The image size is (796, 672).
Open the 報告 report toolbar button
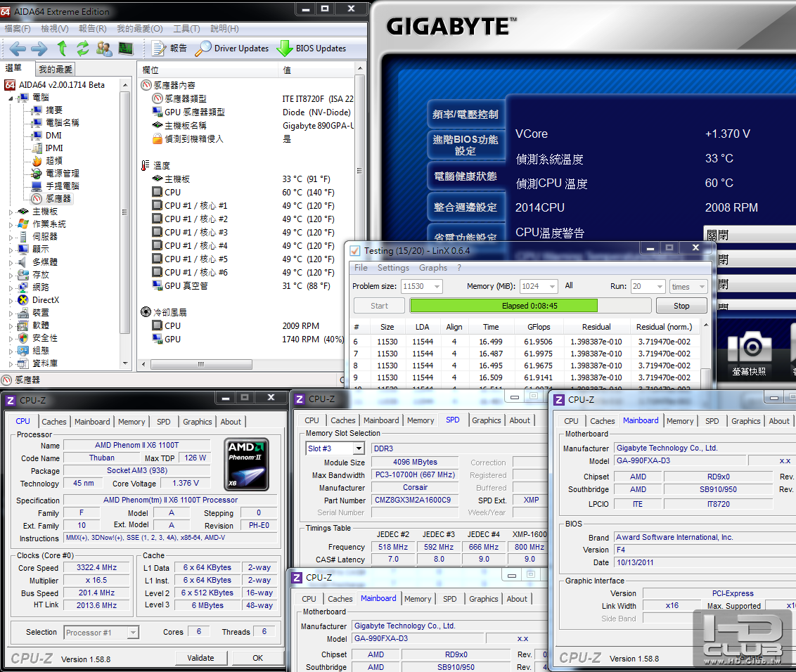169,49
